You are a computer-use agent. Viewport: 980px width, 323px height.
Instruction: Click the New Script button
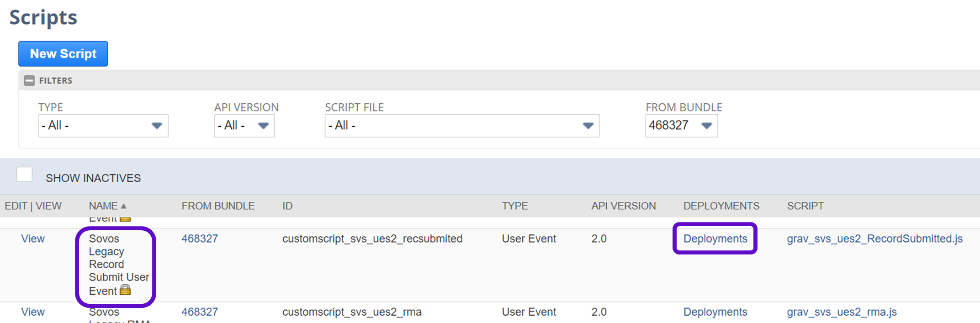click(63, 54)
